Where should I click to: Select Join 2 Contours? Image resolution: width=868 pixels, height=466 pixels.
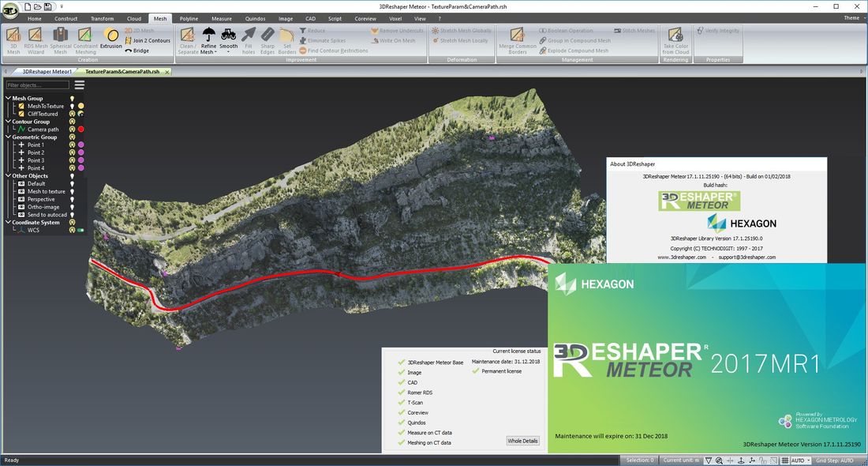(x=148, y=40)
